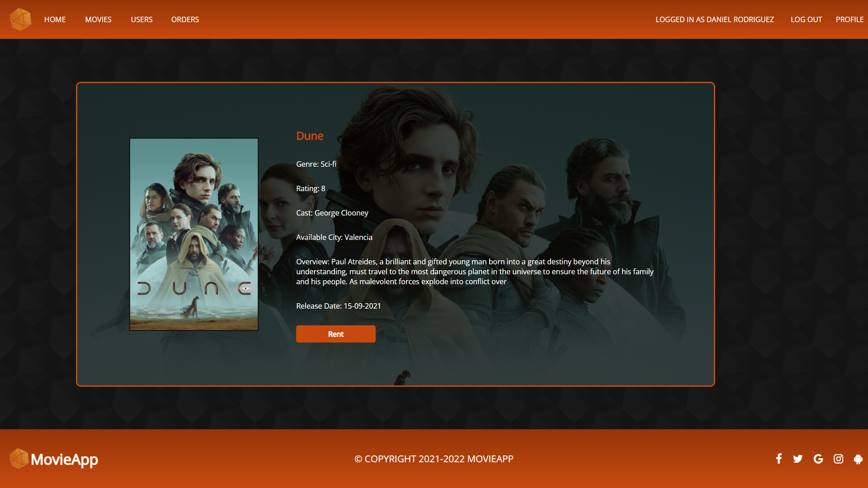Click the MovieApp footer logo icon

pyautogui.click(x=19, y=459)
